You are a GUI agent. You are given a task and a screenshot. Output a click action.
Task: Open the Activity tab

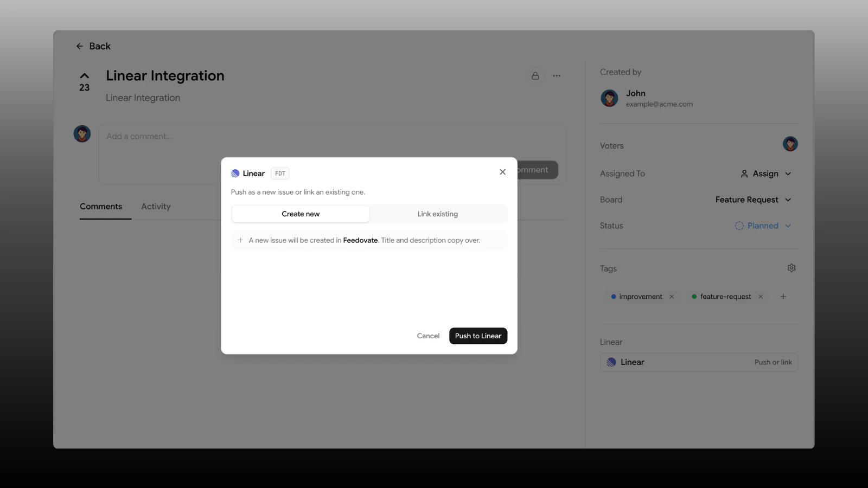[x=156, y=207]
